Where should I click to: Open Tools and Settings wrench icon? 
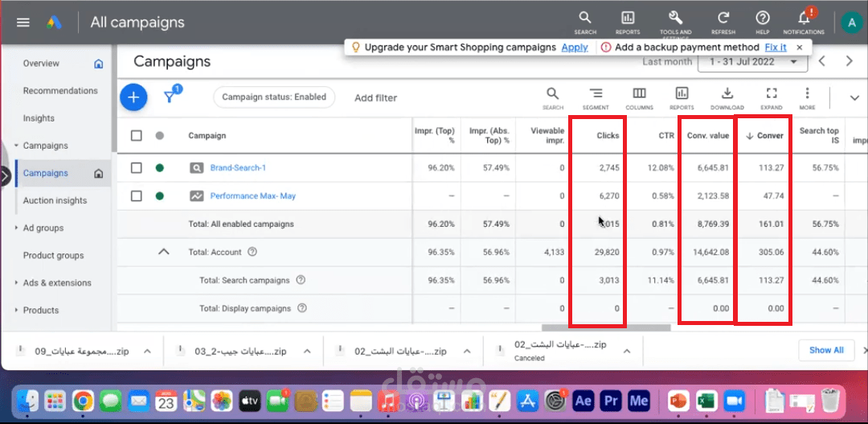tap(675, 18)
